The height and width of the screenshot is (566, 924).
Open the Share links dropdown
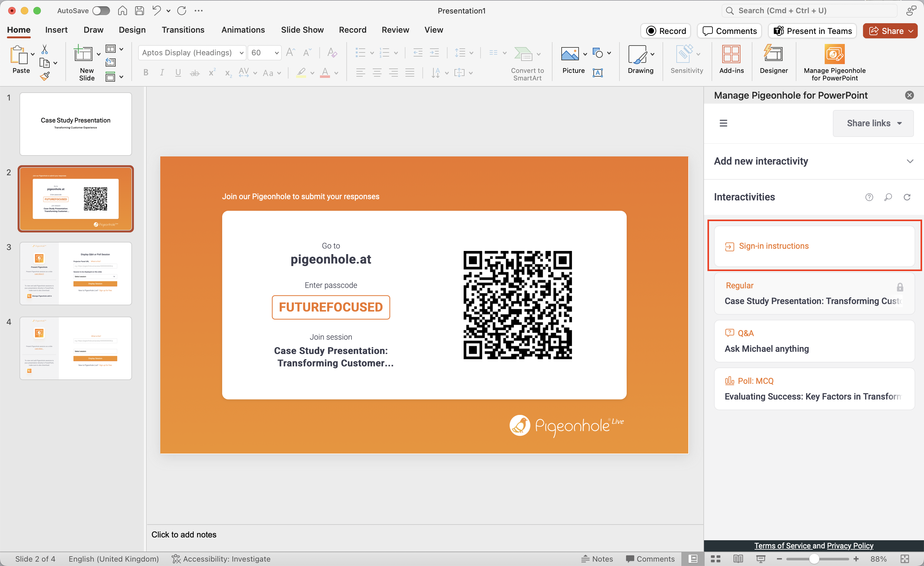(x=873, y=123)
